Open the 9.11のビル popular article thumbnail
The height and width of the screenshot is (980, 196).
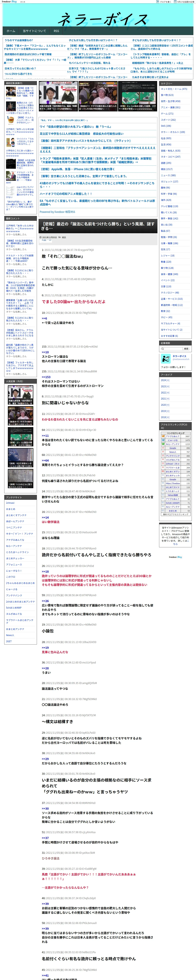[x=21, y=479]
